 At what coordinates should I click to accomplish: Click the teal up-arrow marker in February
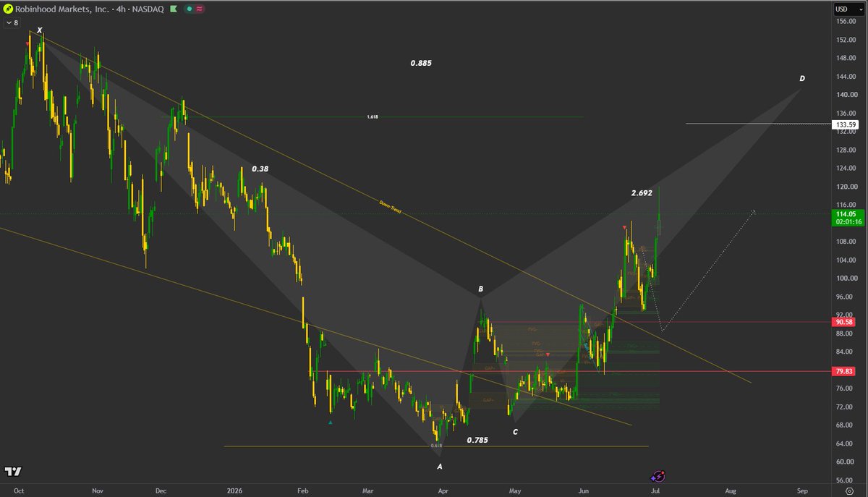pos(331,422)
